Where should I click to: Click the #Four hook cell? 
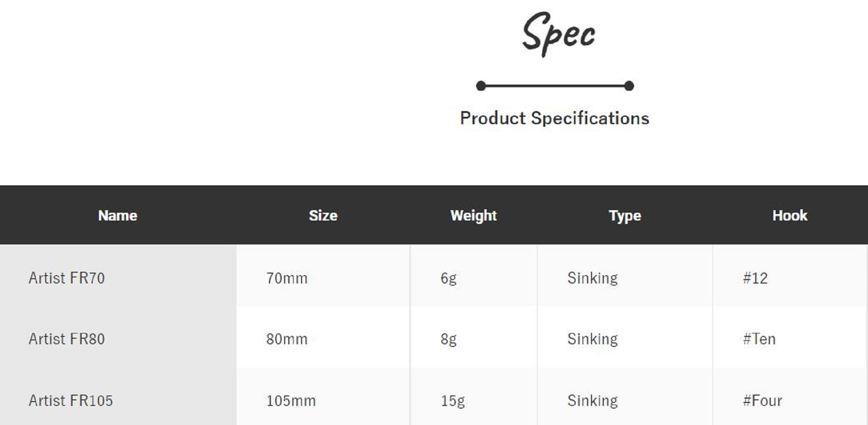(x=762, y=400)
